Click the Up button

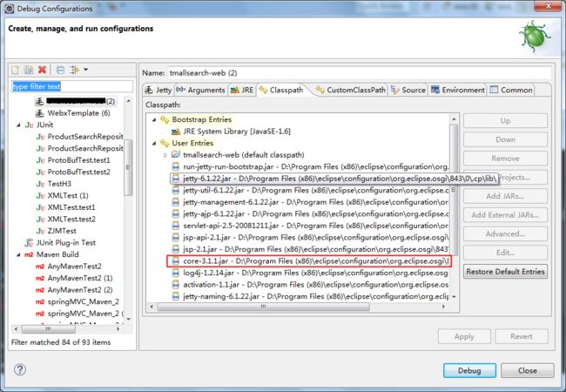click(505, 121)
